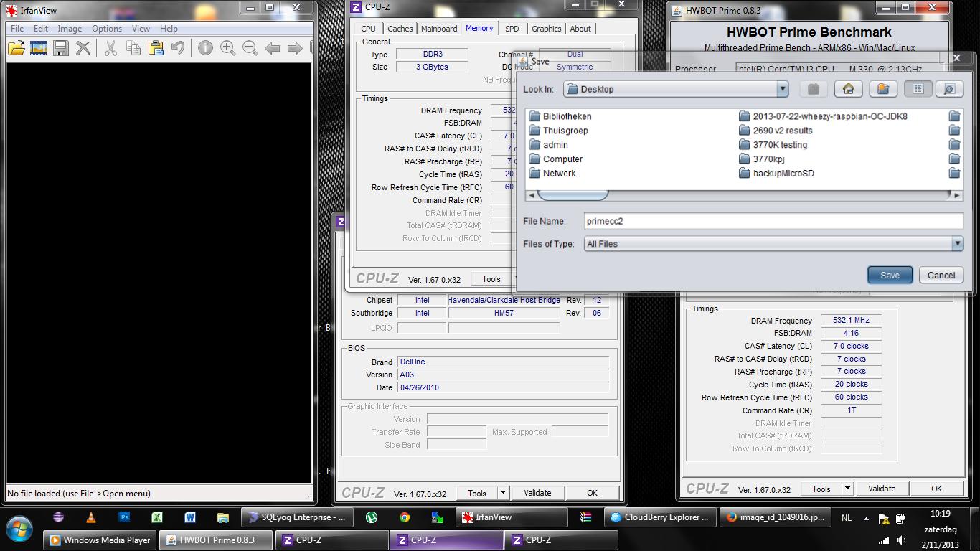Switch to Caches tab in CPU-Z
980x551 pixels.
400,29
